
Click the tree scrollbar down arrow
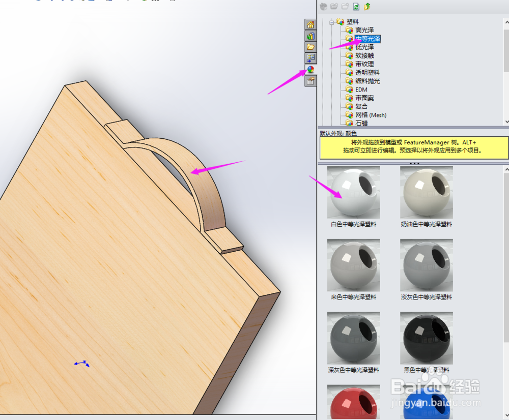(505, 121)
